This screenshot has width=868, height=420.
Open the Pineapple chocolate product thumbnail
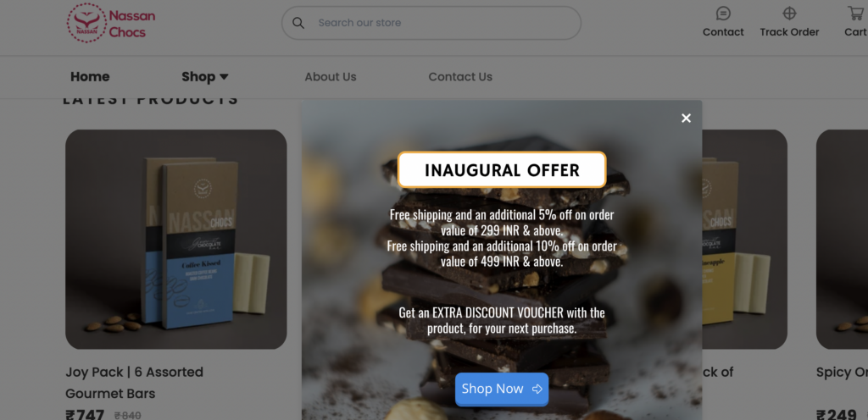744,240
